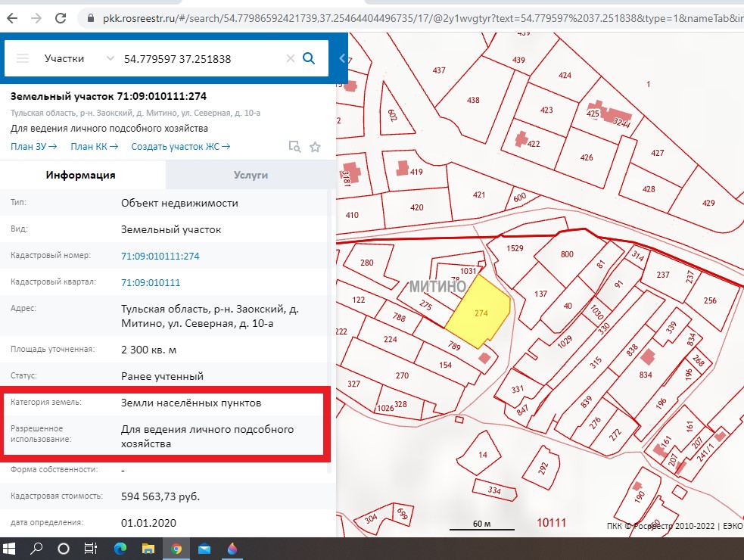
Task: Collapse the info panel with the chevron
Action: click(341, 58)
